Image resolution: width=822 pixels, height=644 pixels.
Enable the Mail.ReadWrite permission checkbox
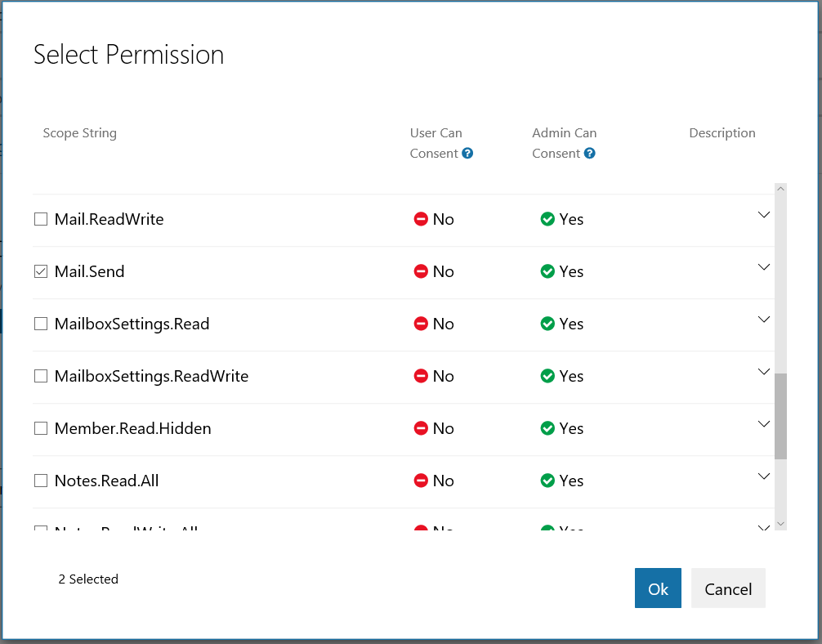41,219
